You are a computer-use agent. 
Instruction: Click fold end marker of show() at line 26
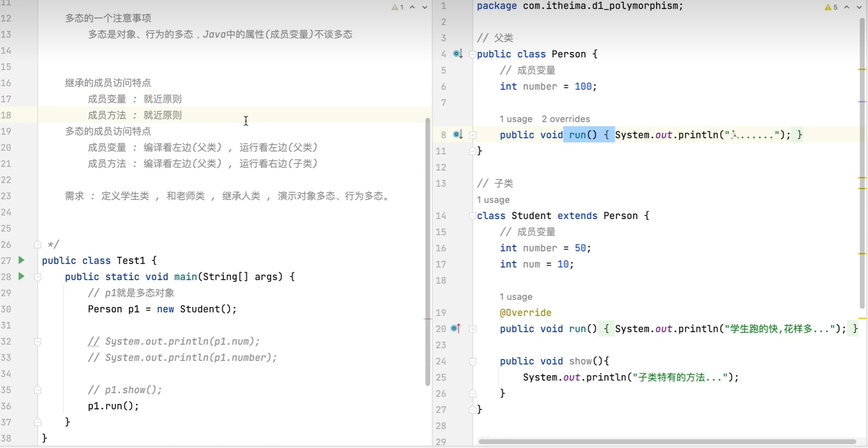(472, 393)
